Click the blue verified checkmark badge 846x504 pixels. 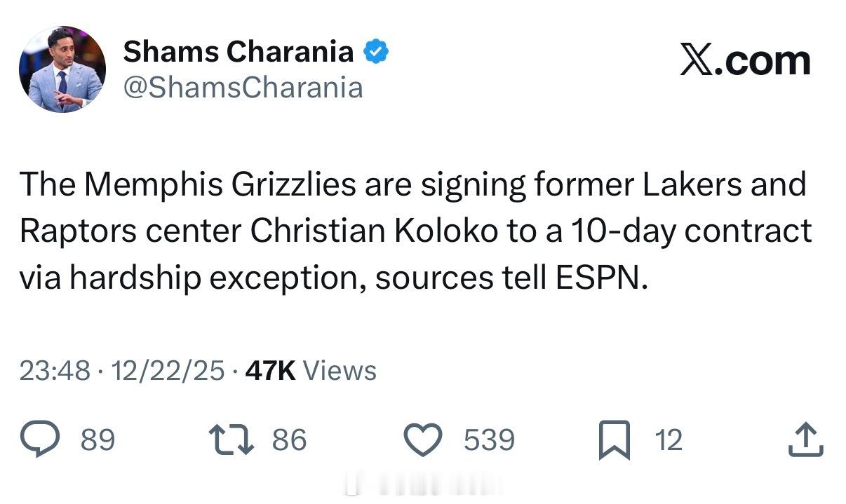pos(375,51)
